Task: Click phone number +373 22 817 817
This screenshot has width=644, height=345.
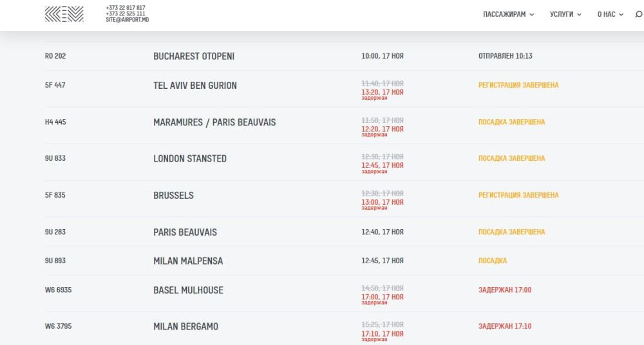Action: click(125, 8)
